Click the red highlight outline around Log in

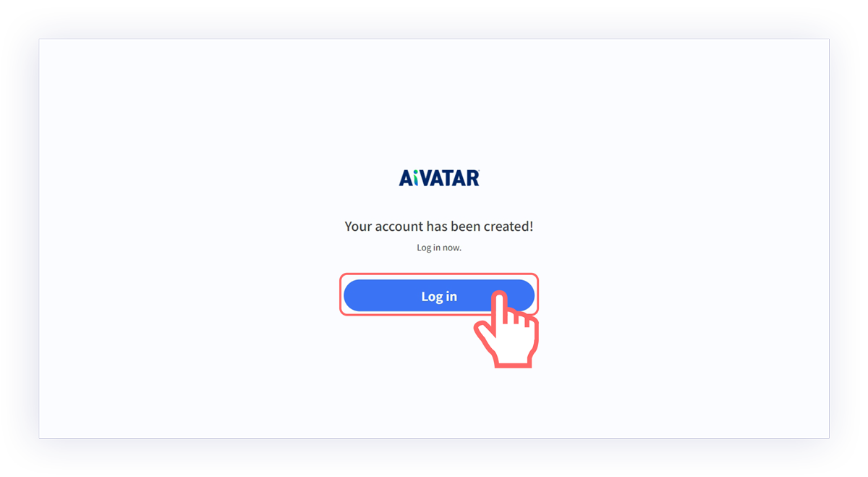coord(439,274)
